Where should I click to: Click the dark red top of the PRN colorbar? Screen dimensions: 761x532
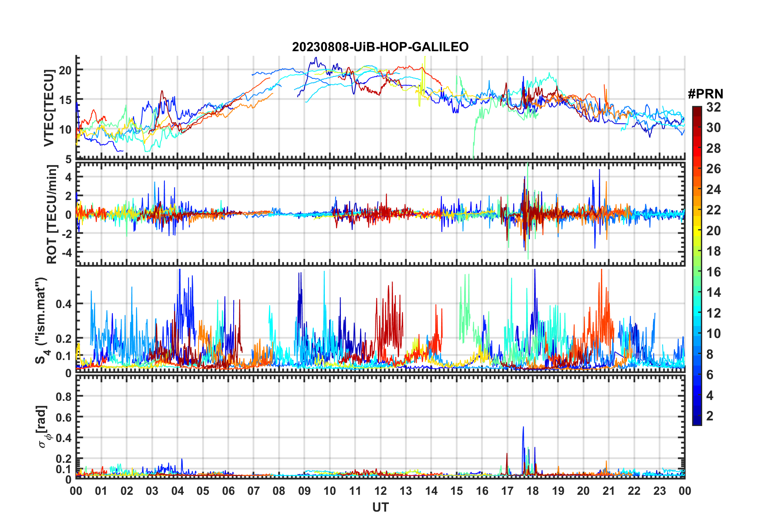click(x=697, y=111)
